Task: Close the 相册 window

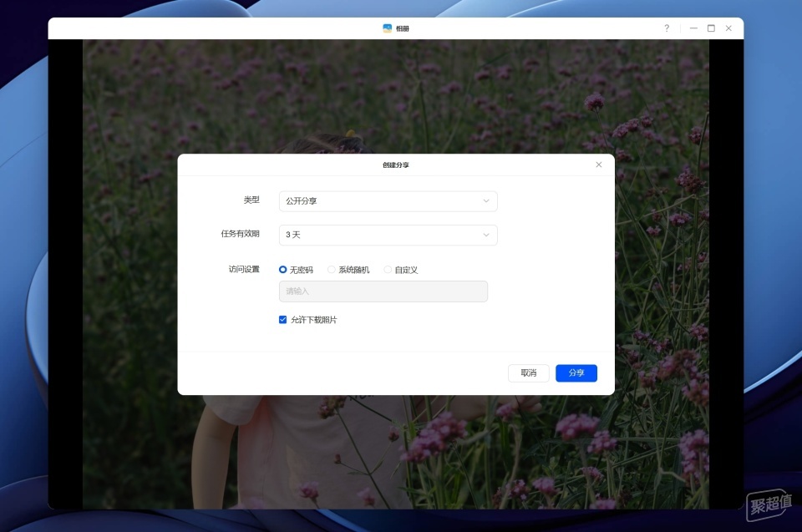Action: tap(728, 28)
